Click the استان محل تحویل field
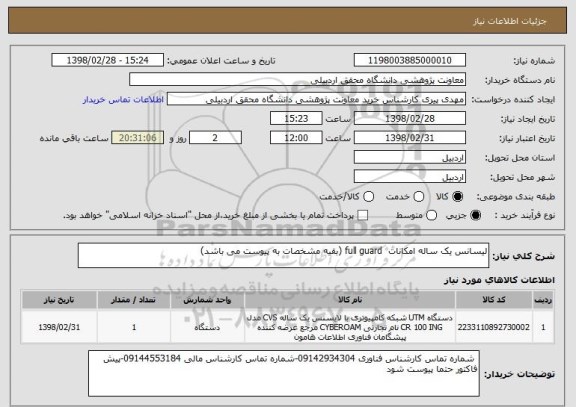Screen dimensions: 576x407 (x=410, y=157)
